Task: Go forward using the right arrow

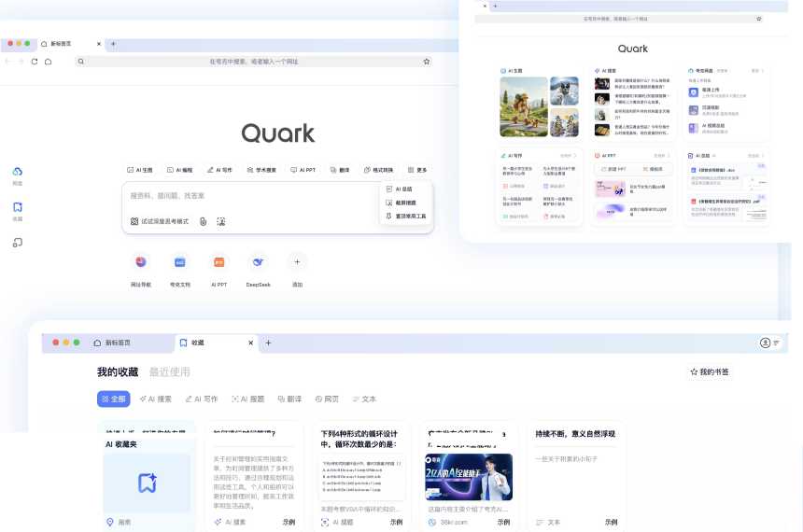Action: click(21, 62)
